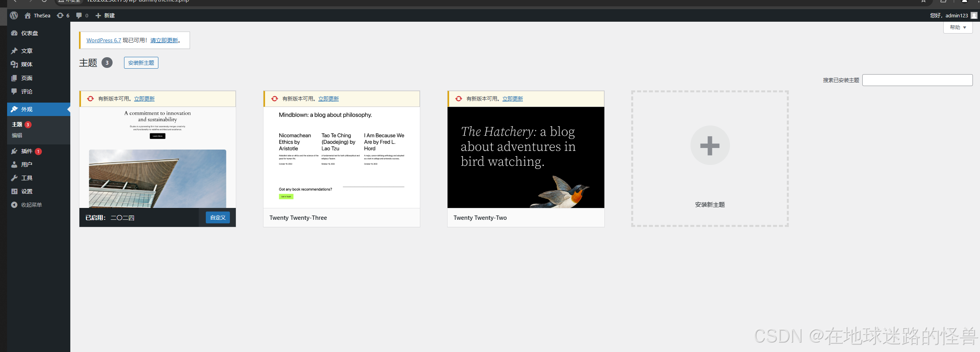Screen dimensions: 980x352
Task: Update Twenty Twenty-Two via 立即更新 link
Action: (x=513, y=99)
